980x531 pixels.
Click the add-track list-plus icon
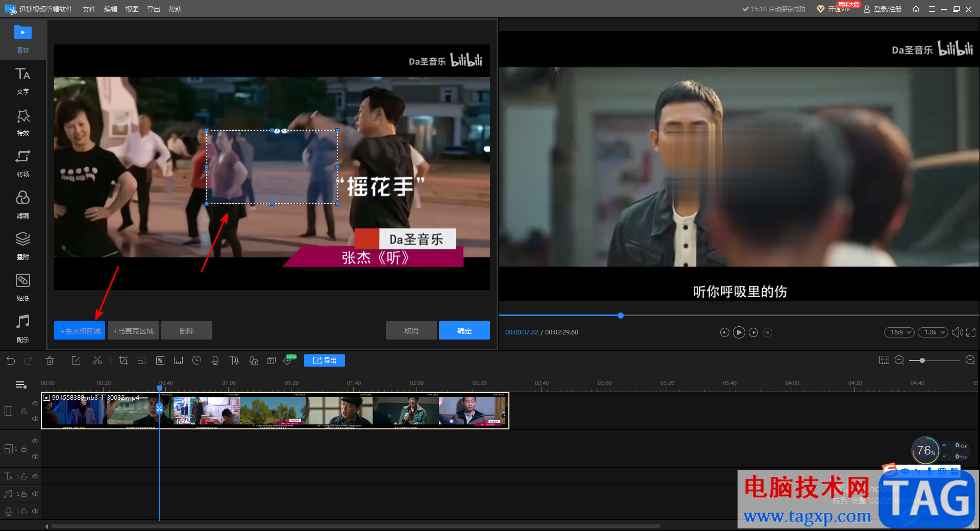[21, 384]
